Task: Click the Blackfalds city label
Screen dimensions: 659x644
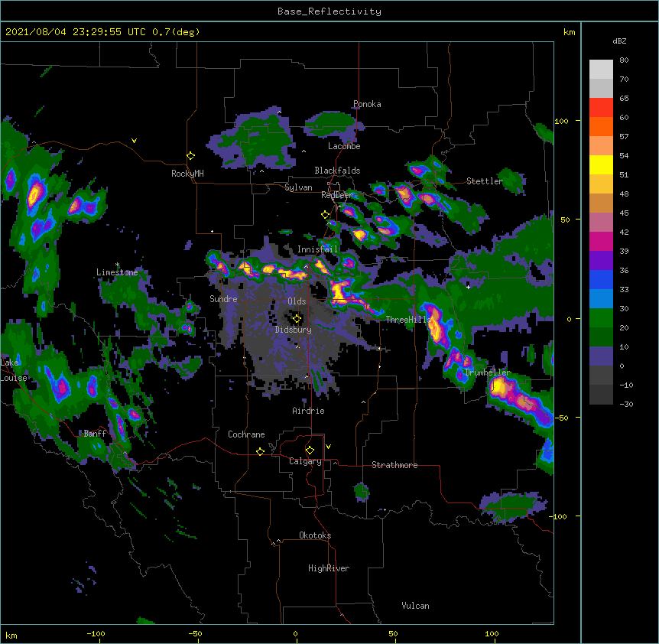Action: pyautogui.click(x=337, y=171)
